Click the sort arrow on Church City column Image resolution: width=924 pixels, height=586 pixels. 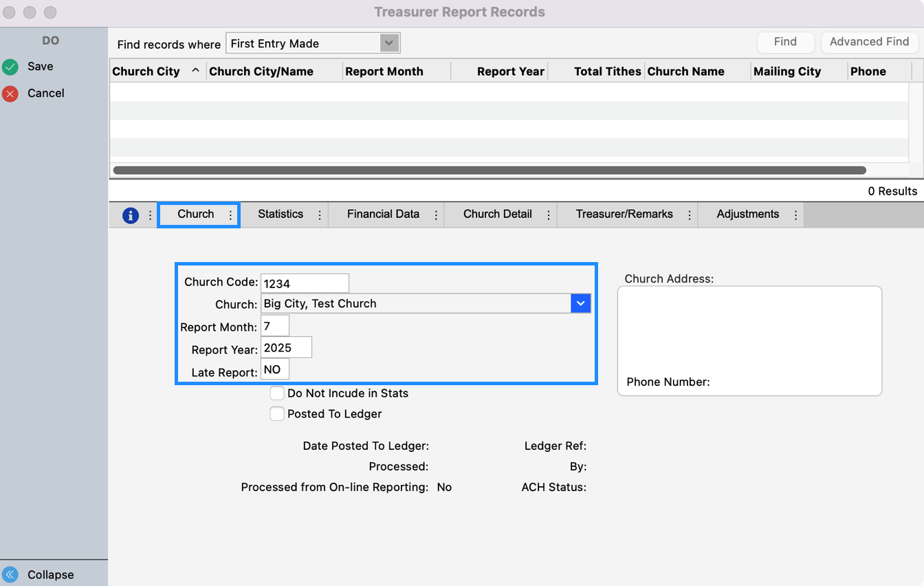(195, 70)
